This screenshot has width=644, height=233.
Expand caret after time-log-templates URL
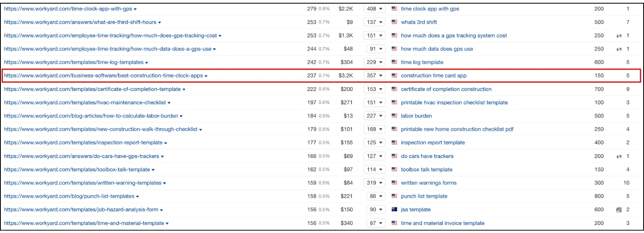147,63
